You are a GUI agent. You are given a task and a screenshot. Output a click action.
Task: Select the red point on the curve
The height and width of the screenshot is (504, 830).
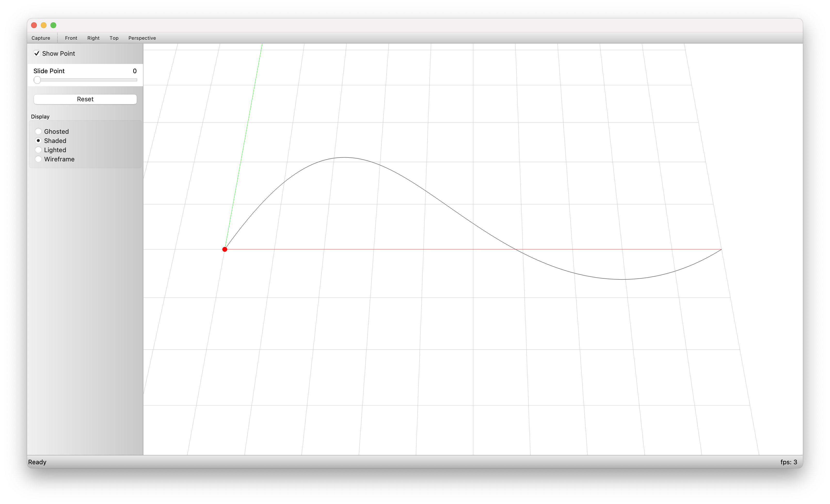225,249
